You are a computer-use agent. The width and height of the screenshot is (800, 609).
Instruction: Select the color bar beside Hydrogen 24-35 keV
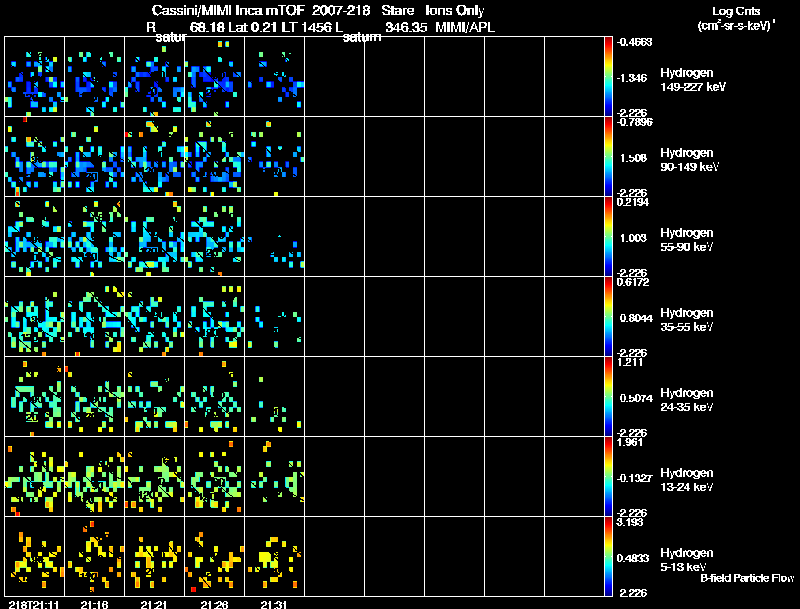(608, 397)
